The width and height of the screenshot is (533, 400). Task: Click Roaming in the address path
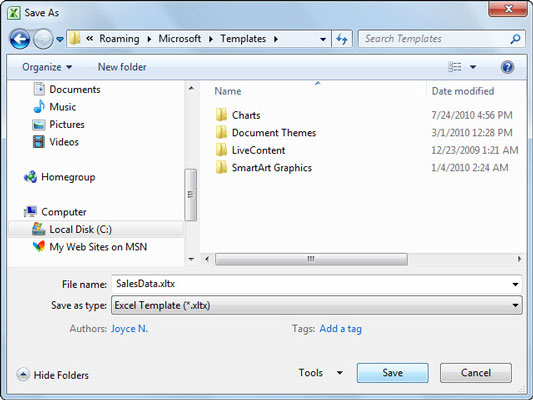point(119,39)
